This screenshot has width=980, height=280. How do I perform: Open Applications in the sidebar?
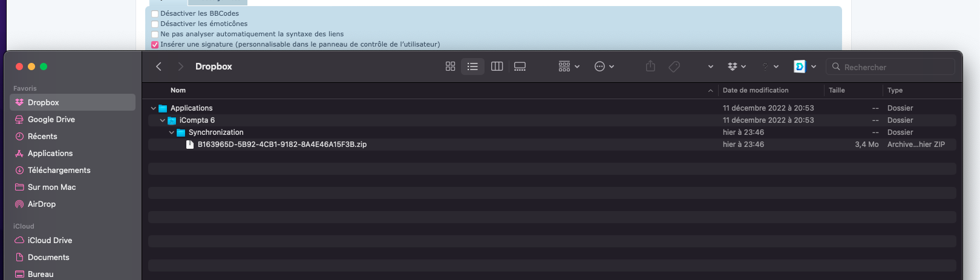[x=73, y=153]
